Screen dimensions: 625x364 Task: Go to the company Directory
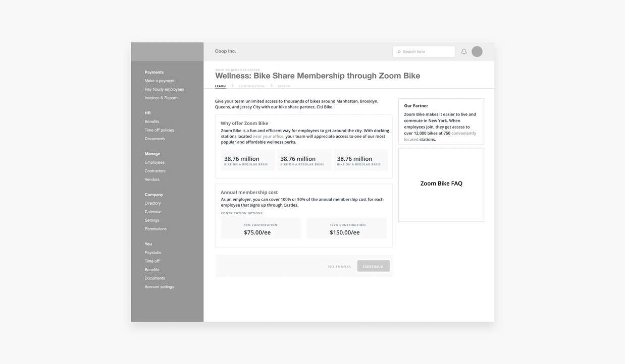(153, 203)
